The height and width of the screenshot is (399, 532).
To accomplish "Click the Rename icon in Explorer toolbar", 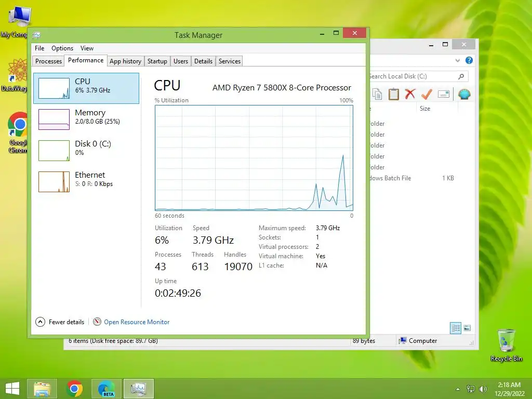I will click(x=444, y=94).
